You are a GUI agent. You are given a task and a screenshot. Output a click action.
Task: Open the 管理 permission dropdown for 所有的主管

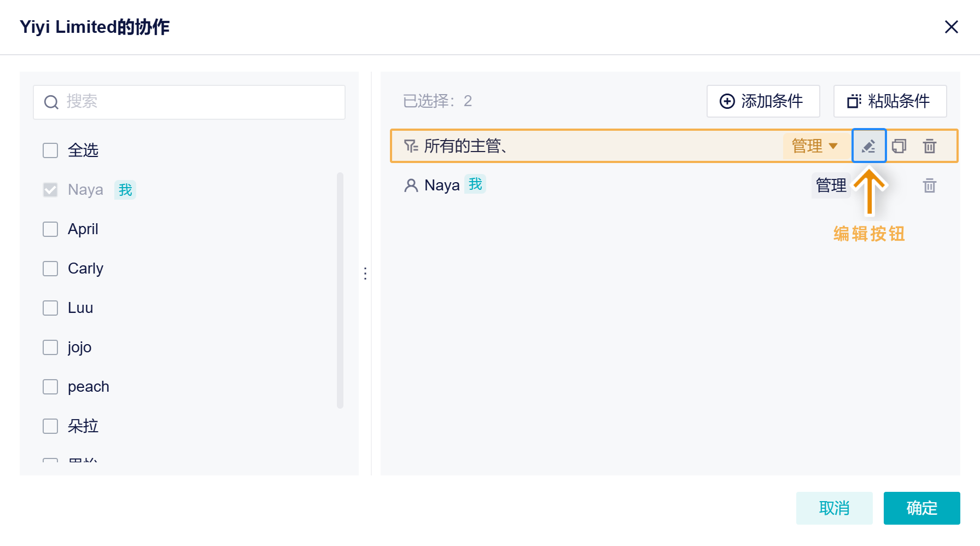point(815,146)
